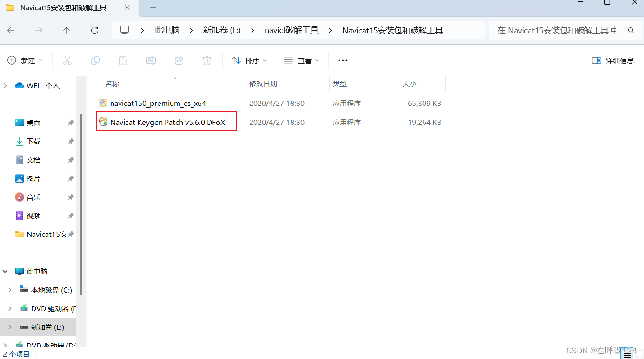
Task: Click the Paste clipboard icon
Action: pos(123,60)
